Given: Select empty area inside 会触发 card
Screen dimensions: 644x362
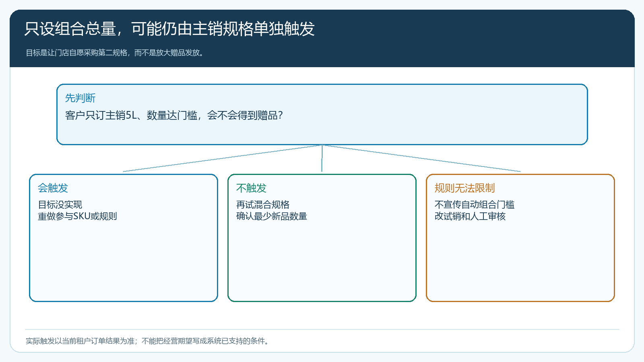Looking at the screenshot, I should [x=124, y=261].
